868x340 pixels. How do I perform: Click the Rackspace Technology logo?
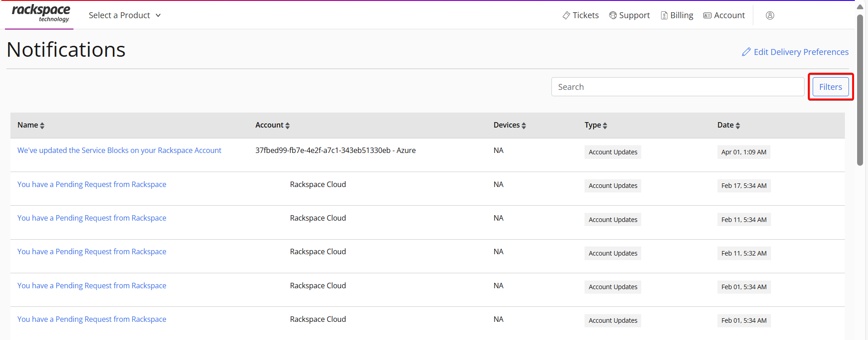point(41,14)
